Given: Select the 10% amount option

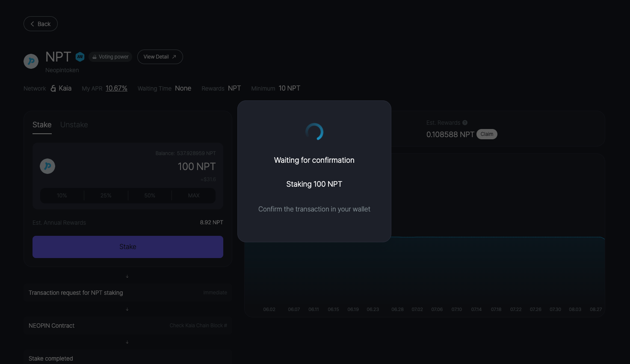Looking at the screenshot, I should [x=62, y=196].
